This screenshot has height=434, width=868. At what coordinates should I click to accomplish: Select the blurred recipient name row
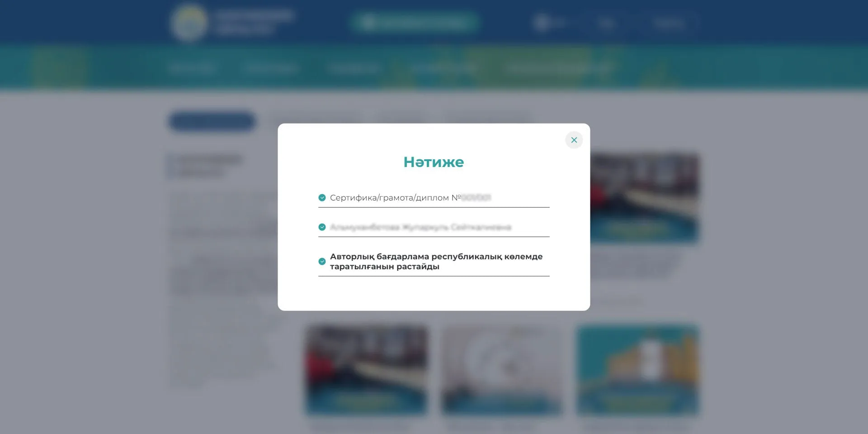click(x=420, y=227)
